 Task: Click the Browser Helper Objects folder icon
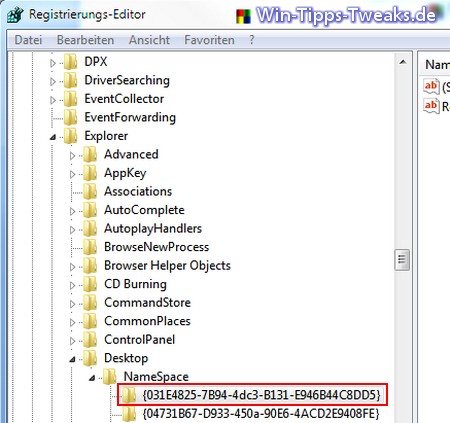pyautogui.click(x=90, y=266)
